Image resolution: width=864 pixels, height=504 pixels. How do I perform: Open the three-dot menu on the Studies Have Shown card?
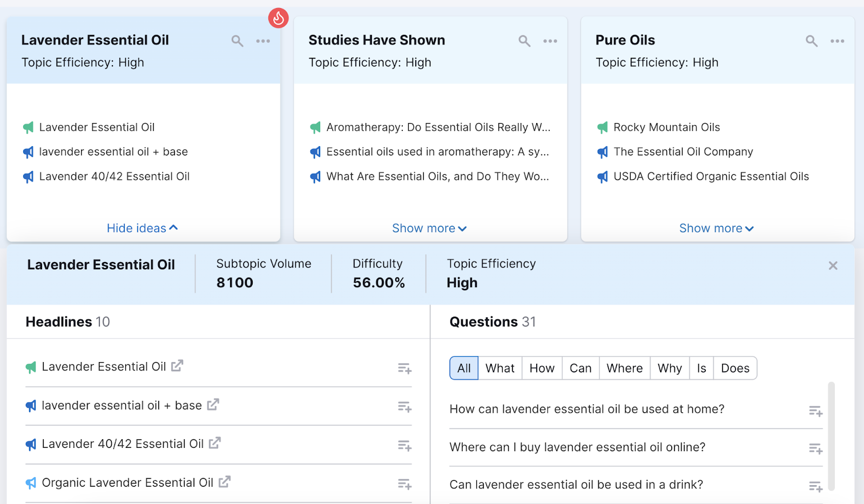coord(550,40)
